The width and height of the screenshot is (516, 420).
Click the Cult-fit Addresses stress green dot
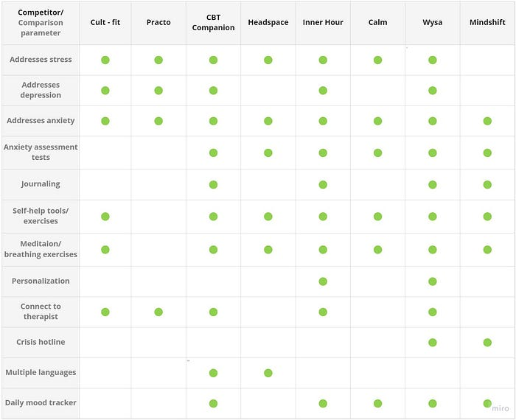pos(105,60)
